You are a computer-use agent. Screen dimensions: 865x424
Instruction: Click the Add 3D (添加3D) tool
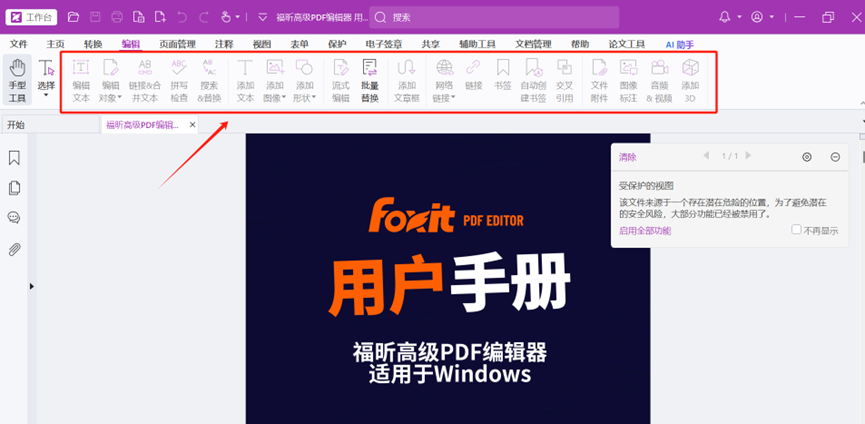pos(690,81)
